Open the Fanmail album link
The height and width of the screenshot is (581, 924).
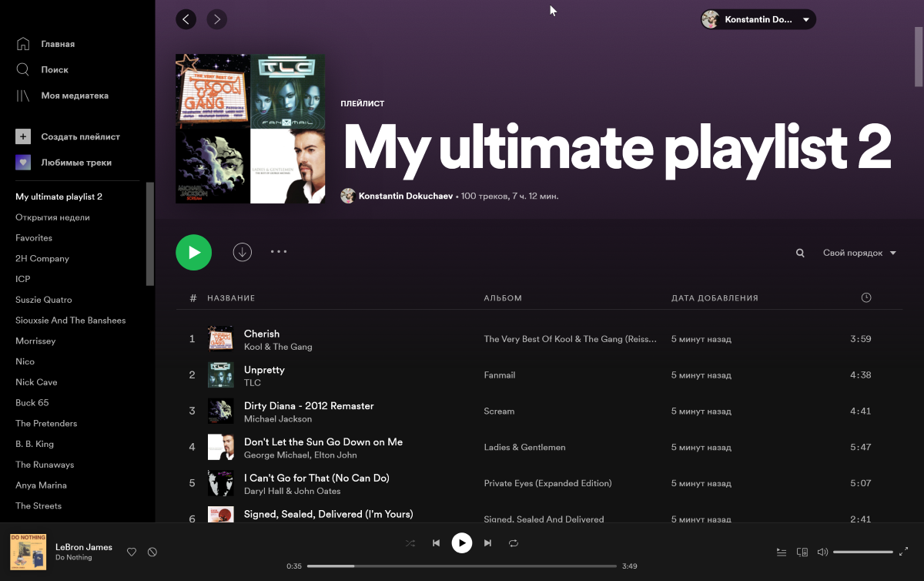tap(500, 375)
